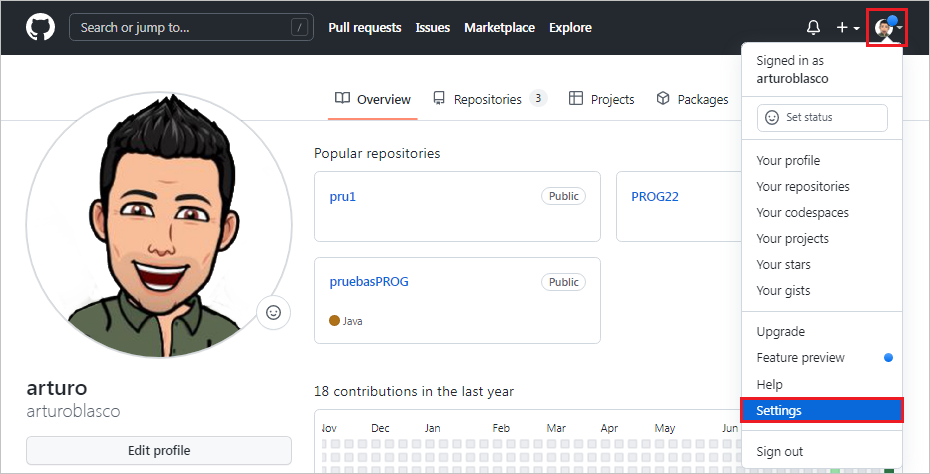930x474 pixels.
Task: Open the PROG22 repository
Action: coord(655,197)
